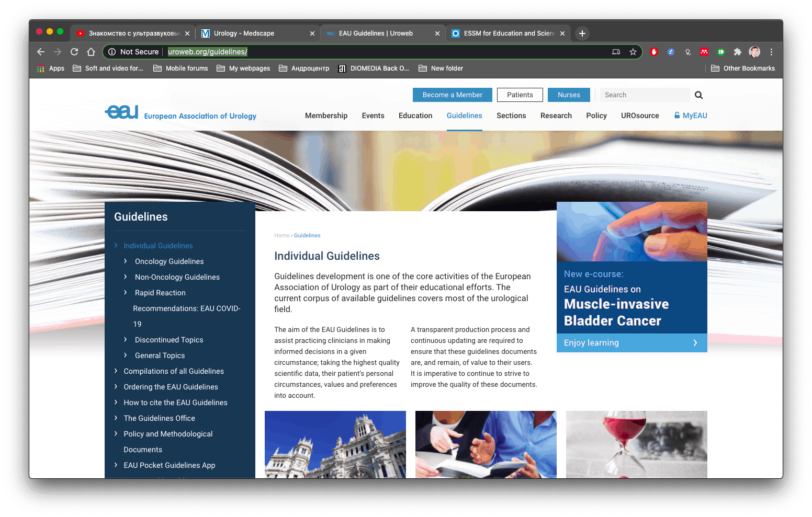
Task: Click the cast/screen icon in the address bar
Action: (x=616, y=52)
